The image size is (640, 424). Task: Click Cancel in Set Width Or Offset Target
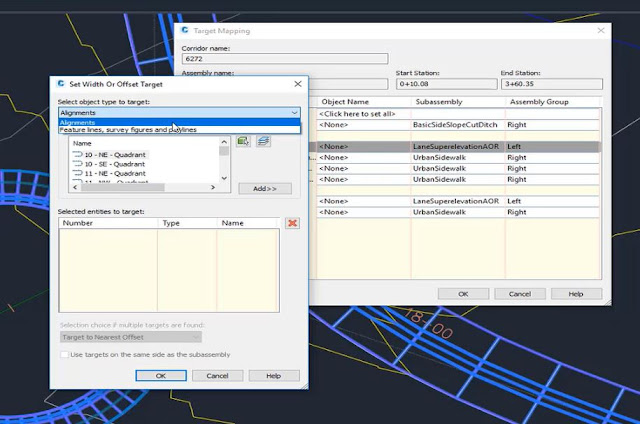coord(217,375)
